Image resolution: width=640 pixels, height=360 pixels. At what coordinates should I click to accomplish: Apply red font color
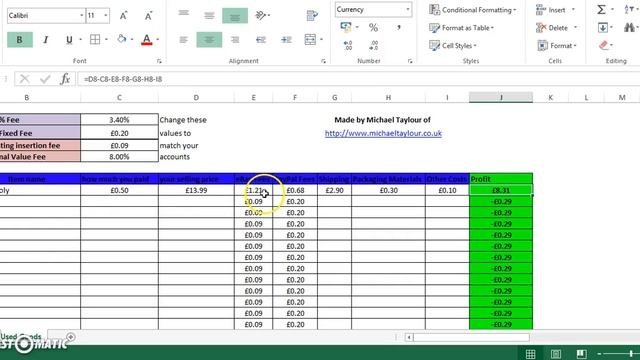pos(147,40)
